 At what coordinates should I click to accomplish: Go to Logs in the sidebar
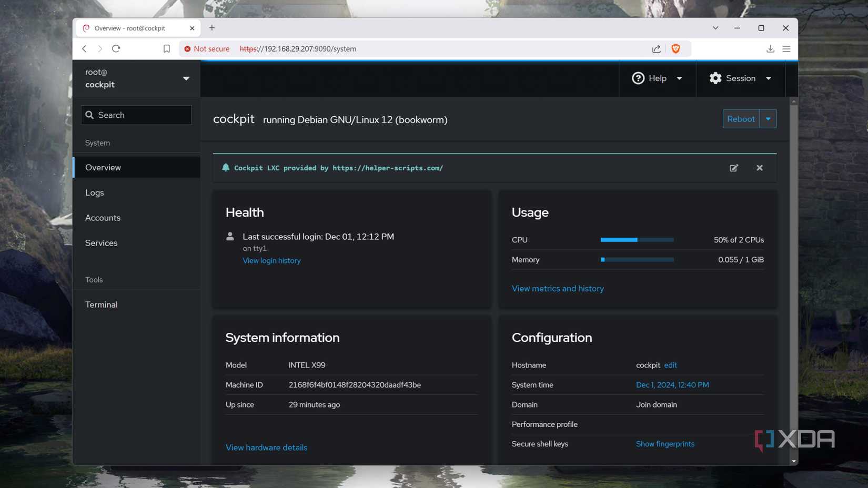pyautogui.click(x=95, y=192)
